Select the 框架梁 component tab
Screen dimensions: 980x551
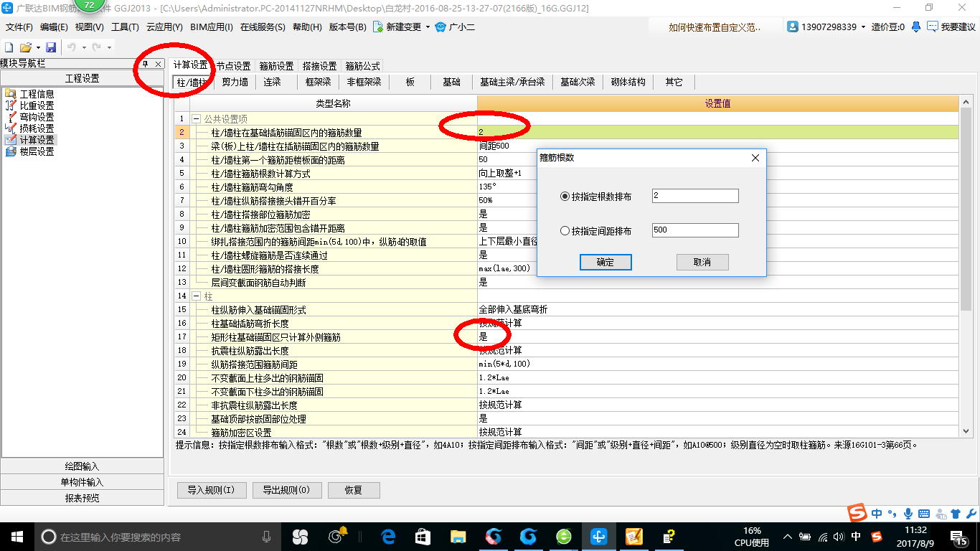click(318, 83)
